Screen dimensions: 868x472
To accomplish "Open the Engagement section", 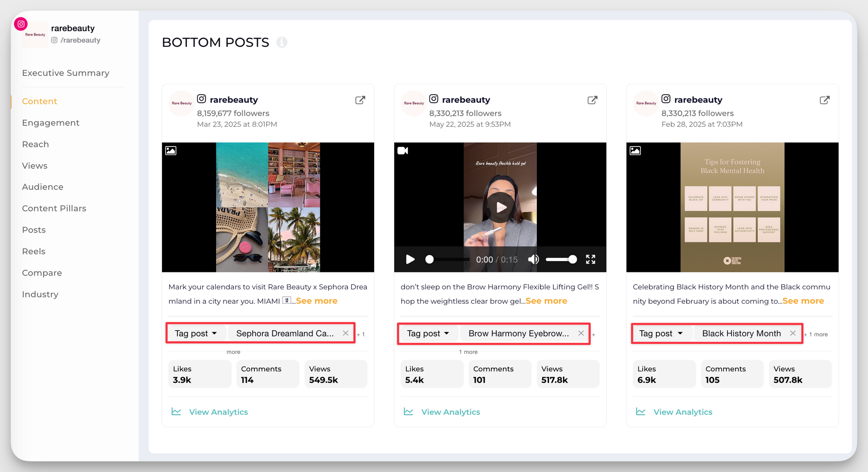I will (x=51, y=123).
